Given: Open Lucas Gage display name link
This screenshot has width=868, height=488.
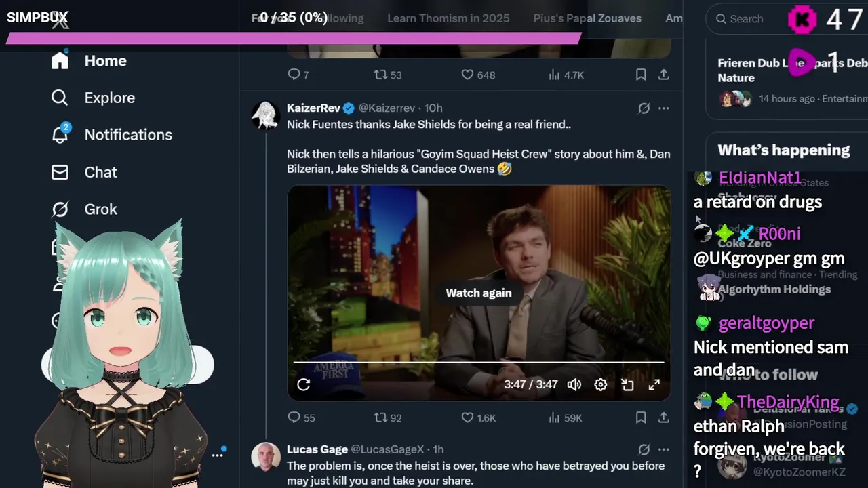Looking at the screenshot, I should coord(317,449).
